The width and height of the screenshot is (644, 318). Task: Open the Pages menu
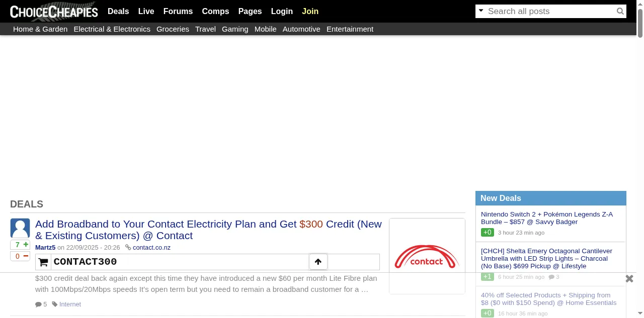[x=250, y=11]
